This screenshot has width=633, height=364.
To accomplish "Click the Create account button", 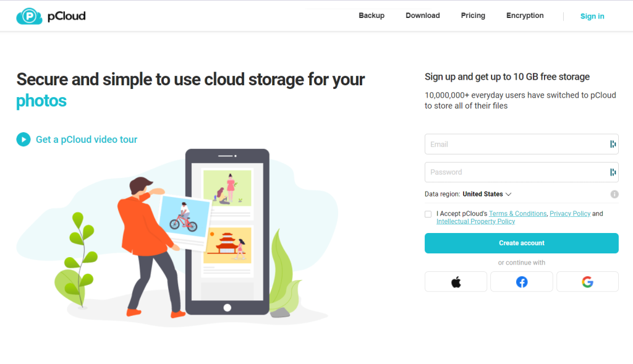I will [x=522, y=243].
